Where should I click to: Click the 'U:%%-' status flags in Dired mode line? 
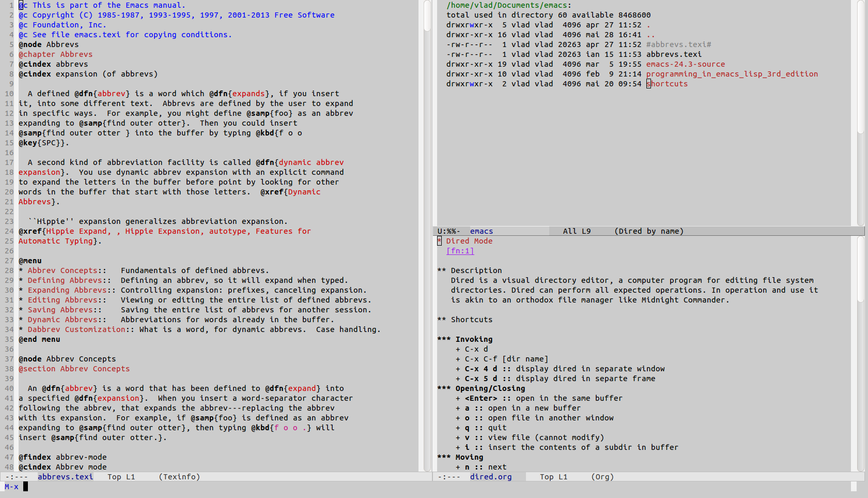449,231
